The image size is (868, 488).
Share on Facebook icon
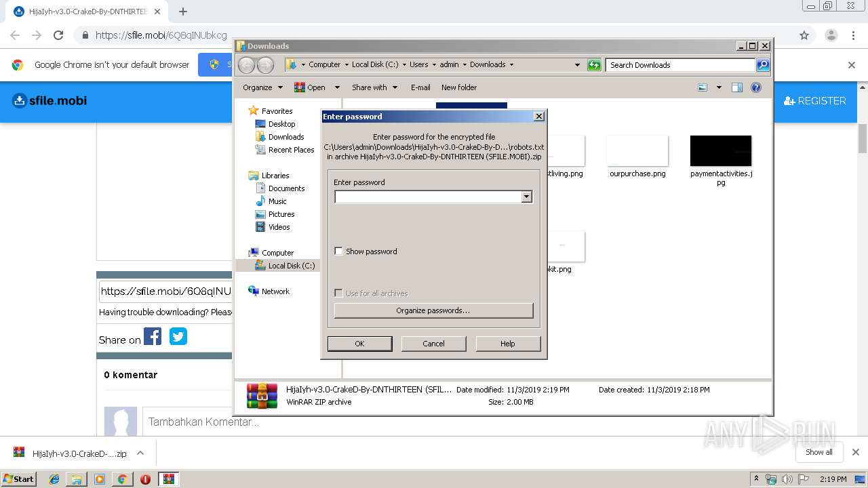(153, 336)
